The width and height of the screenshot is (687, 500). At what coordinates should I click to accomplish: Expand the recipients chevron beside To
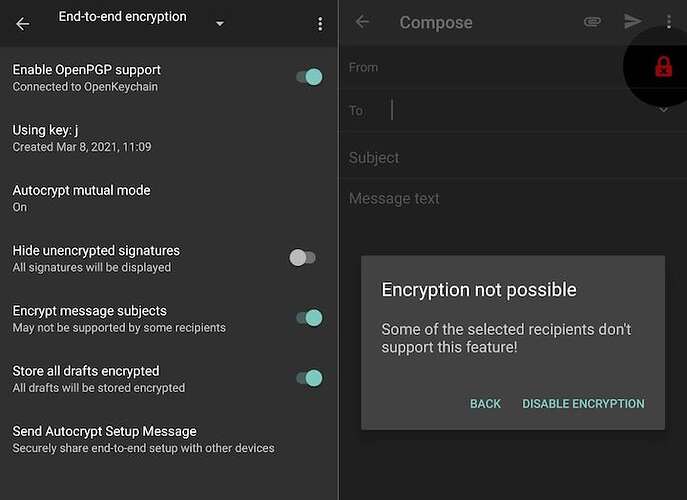664,110
